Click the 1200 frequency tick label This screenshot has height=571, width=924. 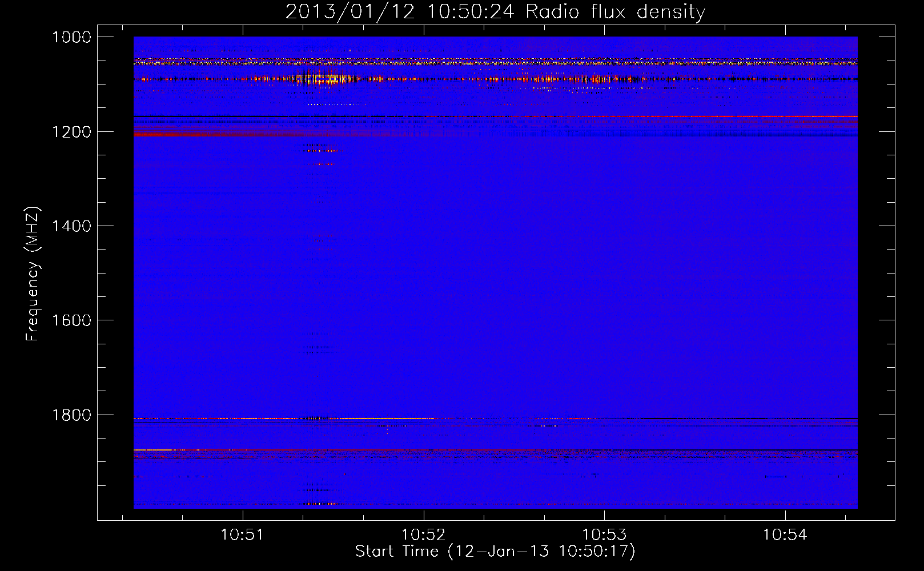(x=72, y=132)
